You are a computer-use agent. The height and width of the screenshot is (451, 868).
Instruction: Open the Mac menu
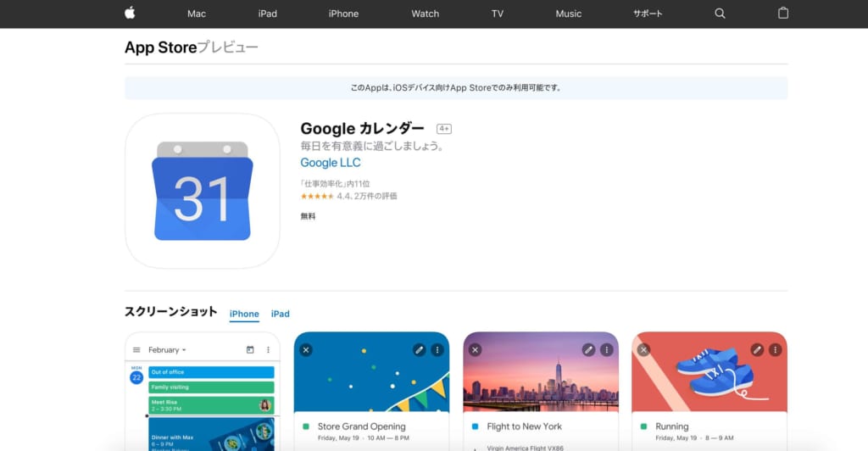tap(197, 14)
